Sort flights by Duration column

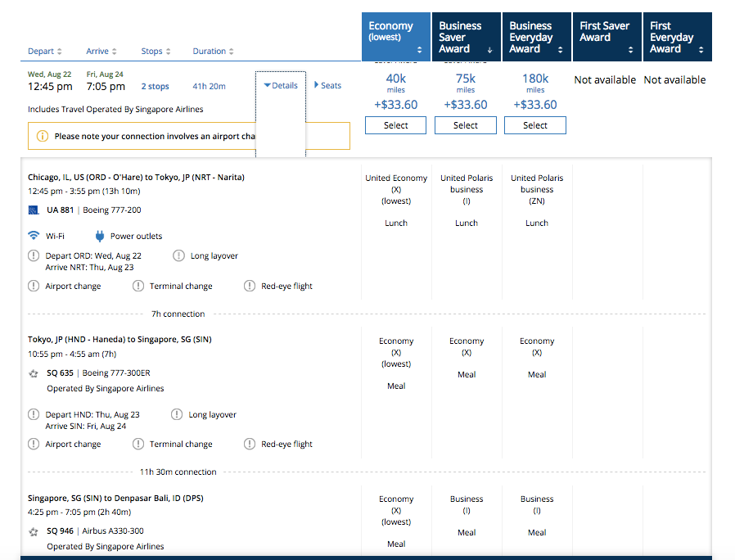(213, 52)
